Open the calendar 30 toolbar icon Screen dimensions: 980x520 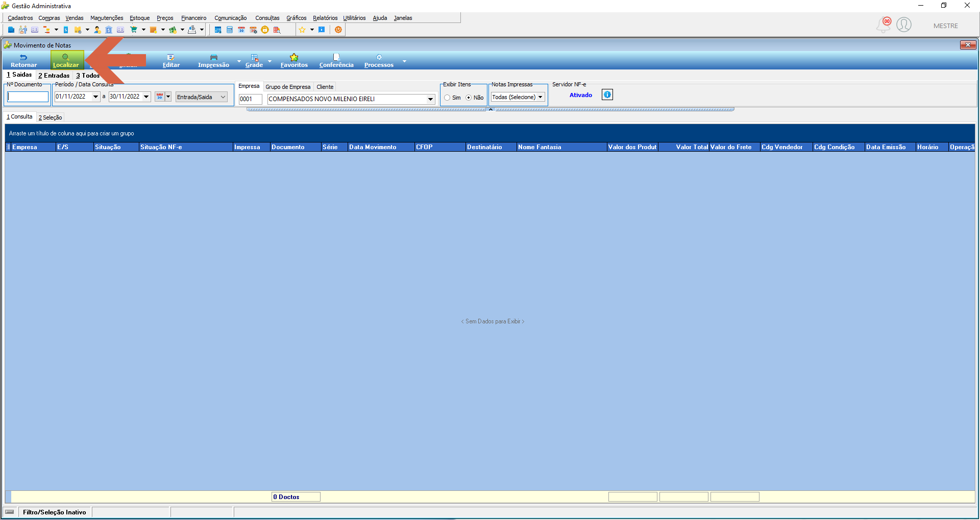241,30
